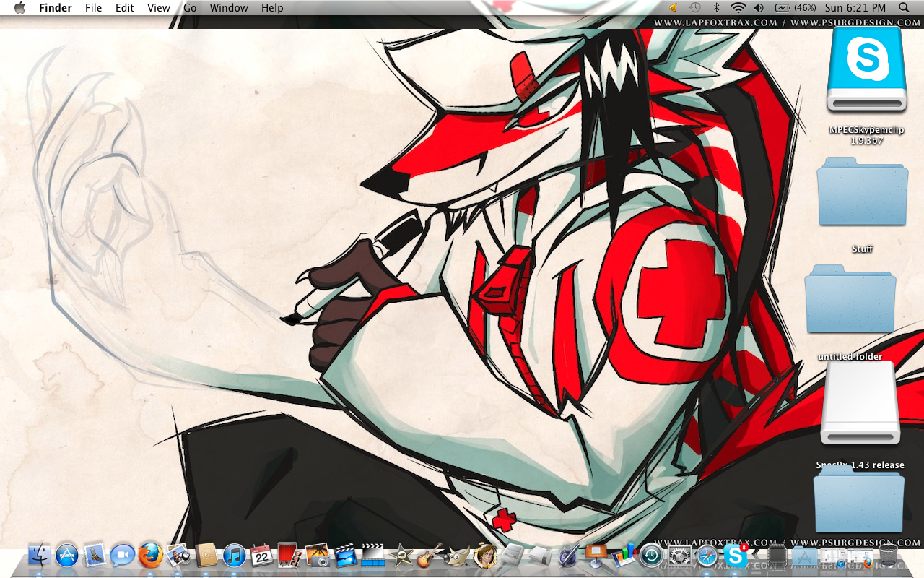Open the volume control in menu bar
924x578 pixels.
[x=758, y=8]
